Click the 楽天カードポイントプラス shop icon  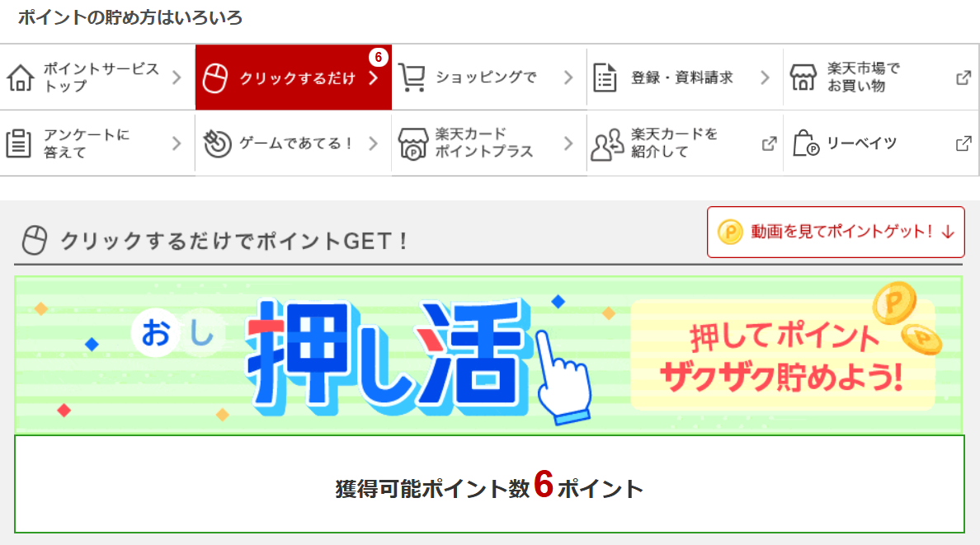click(x=412, y=143)
